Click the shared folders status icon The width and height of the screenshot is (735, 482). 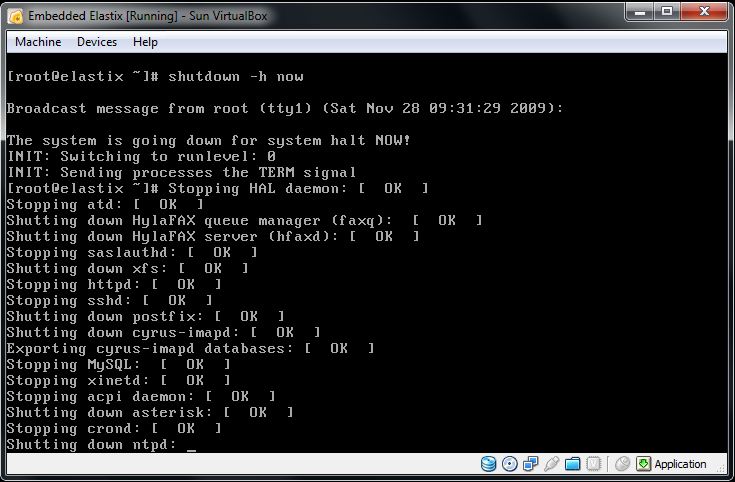(572, 464)
